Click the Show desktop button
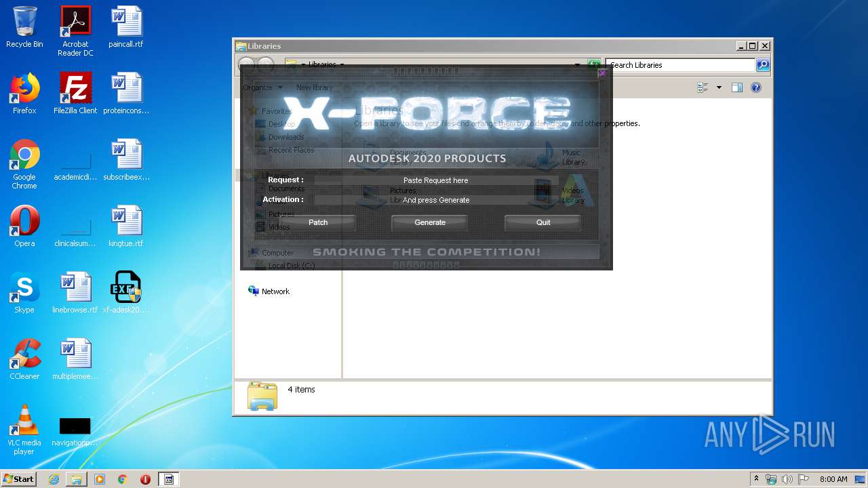868x488 pixels. coord(861,479)
